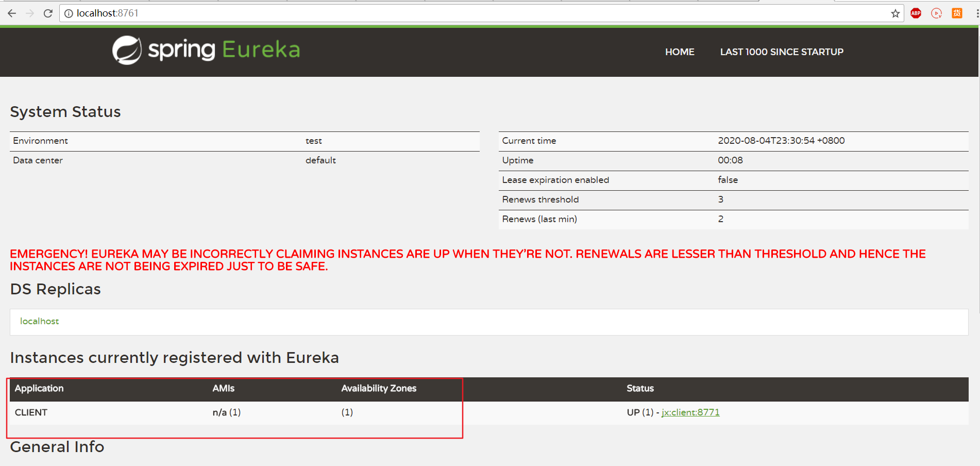980x466 pixels.
Task: Open the localhost replica link
Action: pyautogui.click(x=40, y=321)
